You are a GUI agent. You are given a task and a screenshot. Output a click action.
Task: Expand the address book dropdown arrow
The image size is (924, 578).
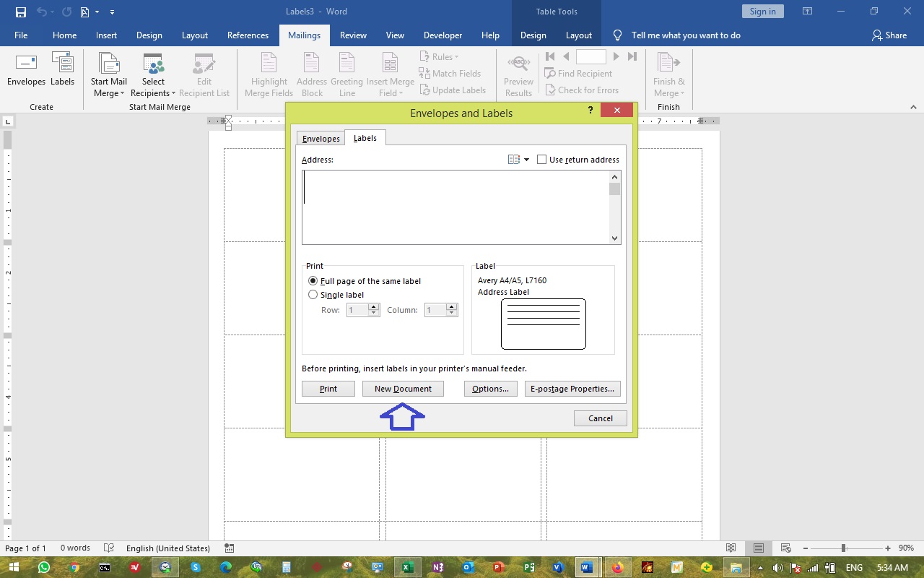[526, 160]
